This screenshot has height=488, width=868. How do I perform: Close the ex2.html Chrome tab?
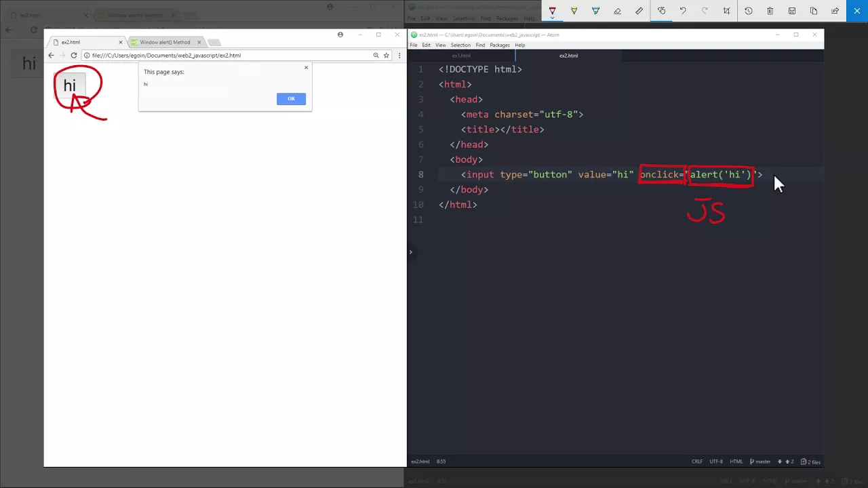(121, 42)
